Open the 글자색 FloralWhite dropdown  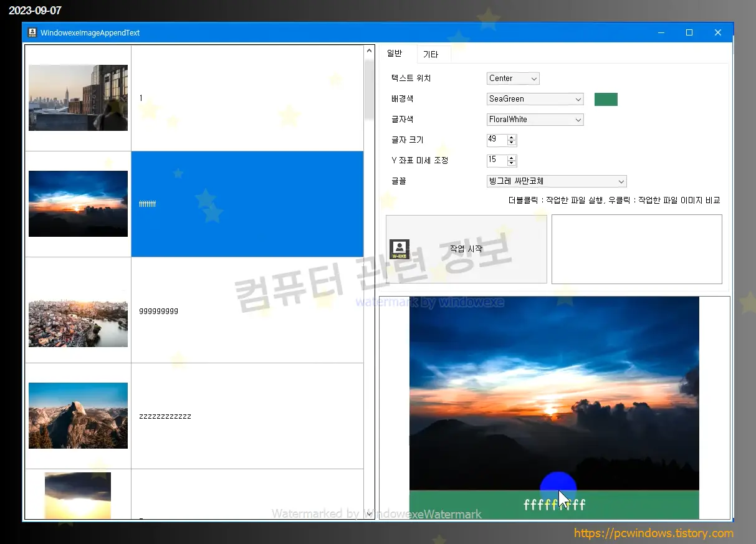point(535,120)
